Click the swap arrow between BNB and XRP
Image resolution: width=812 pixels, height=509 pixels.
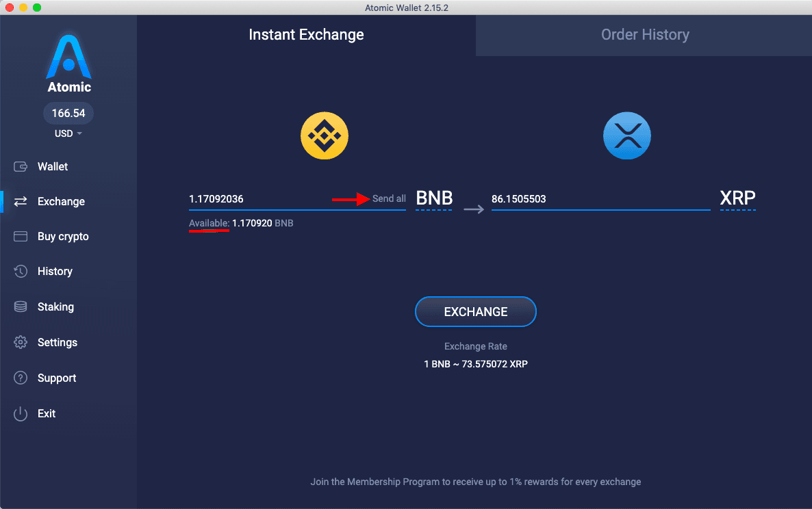click(473, 209)
